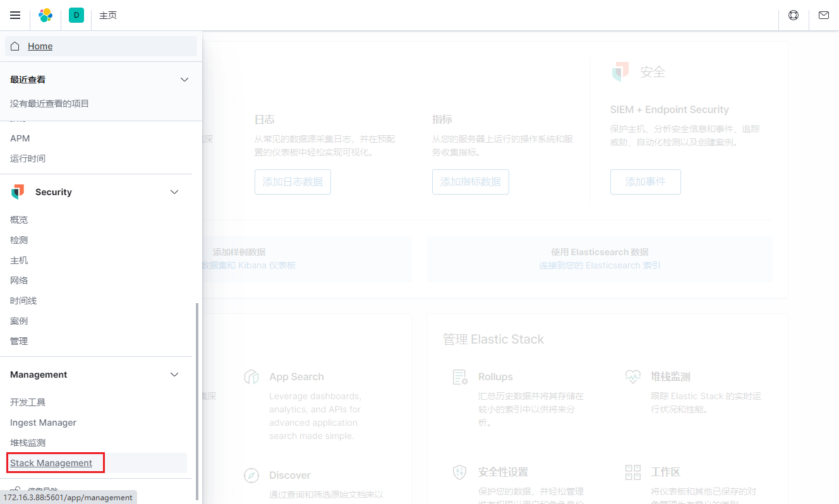Open the green D space avatar
839x504 pixels.
coord(76,15)
